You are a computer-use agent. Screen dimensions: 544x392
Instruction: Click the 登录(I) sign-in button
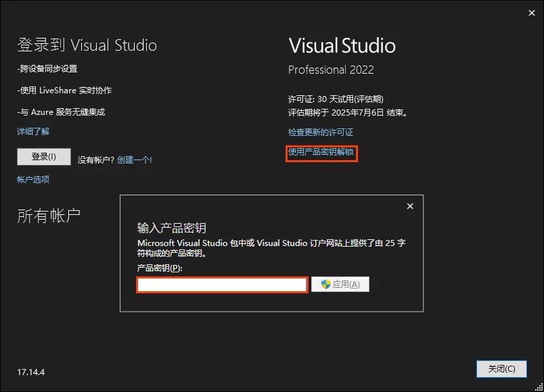44,157
